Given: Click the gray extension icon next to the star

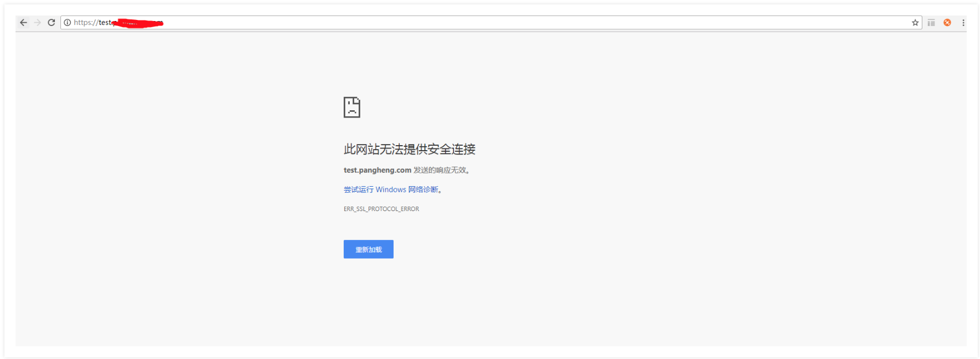Looking at the screenshot, I should coord(931,23).
